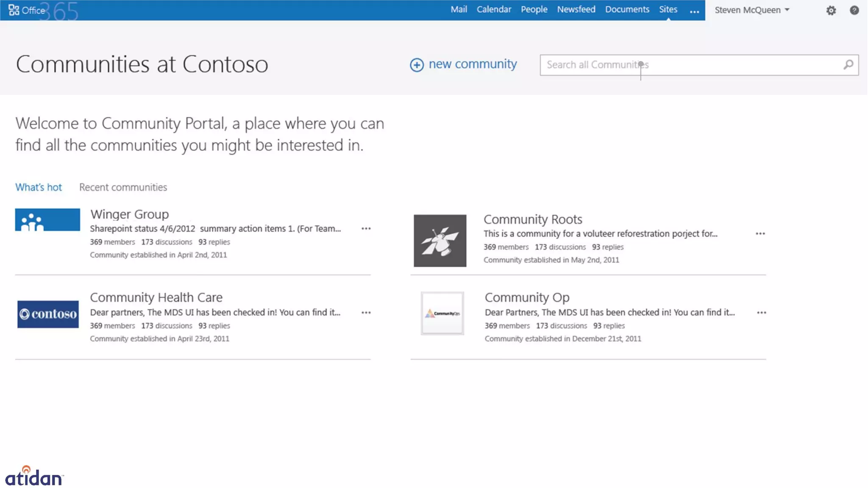Open the help question mark icon
This screenshot has width=868, height=488.
[854, 10]
